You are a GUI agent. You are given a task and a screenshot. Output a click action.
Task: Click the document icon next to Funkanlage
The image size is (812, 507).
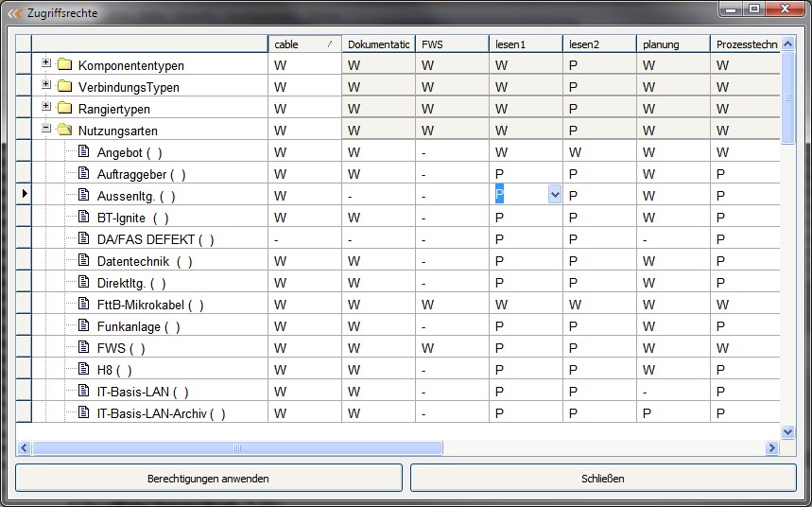[x=83, y=325]
